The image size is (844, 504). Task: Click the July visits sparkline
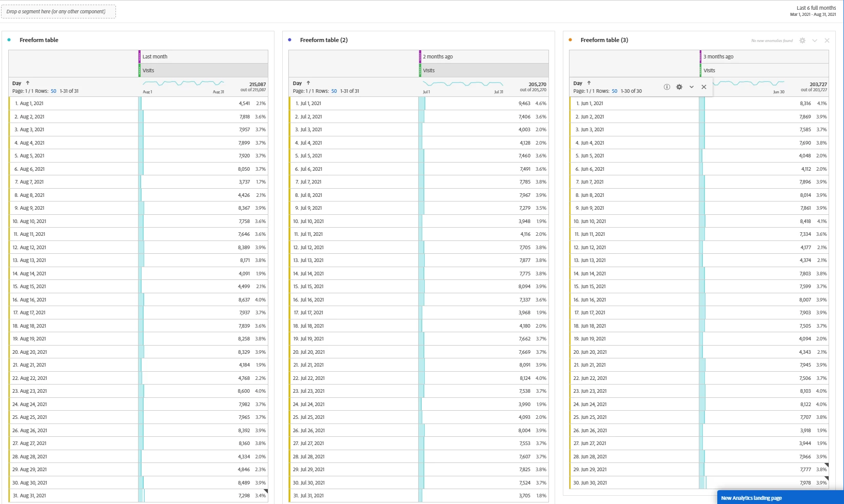463,83
